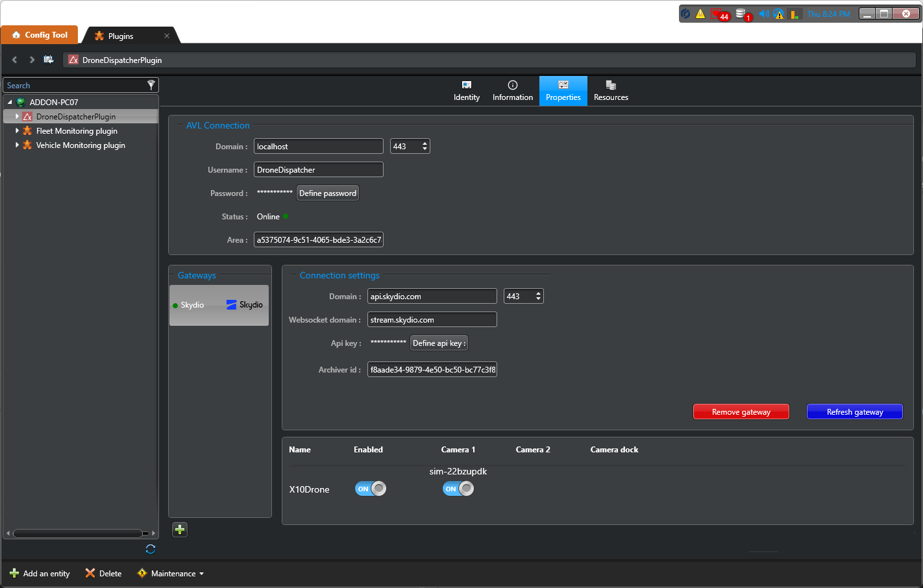Select the Skydio gateway entry
This screenshot has width=923, height=588.
(x=219, y=304)
